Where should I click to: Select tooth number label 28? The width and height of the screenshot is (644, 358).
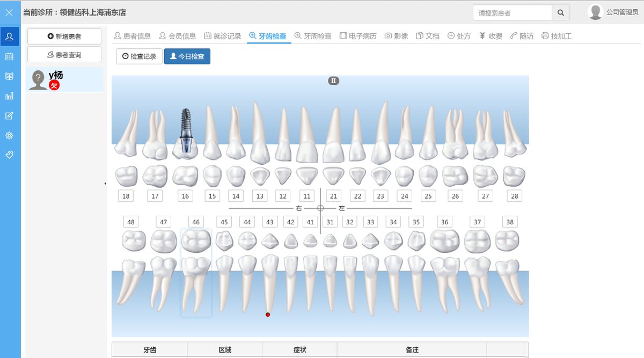515,196
